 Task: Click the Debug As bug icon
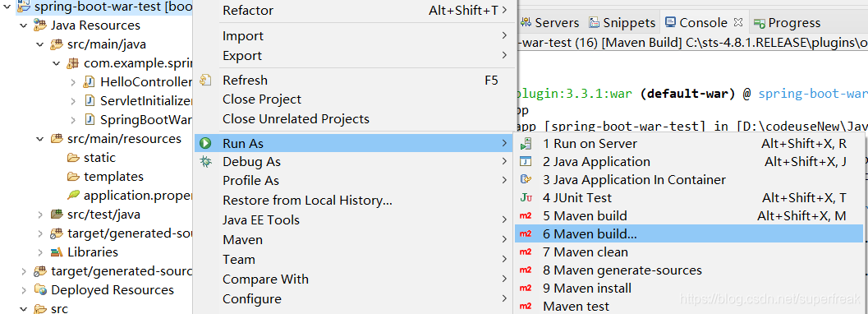(205, 162)
